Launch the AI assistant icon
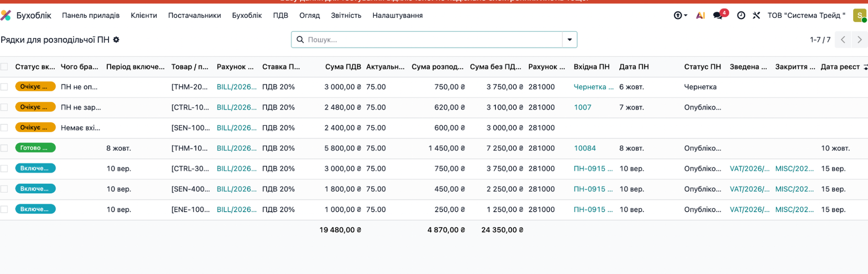 coord(700,15)
